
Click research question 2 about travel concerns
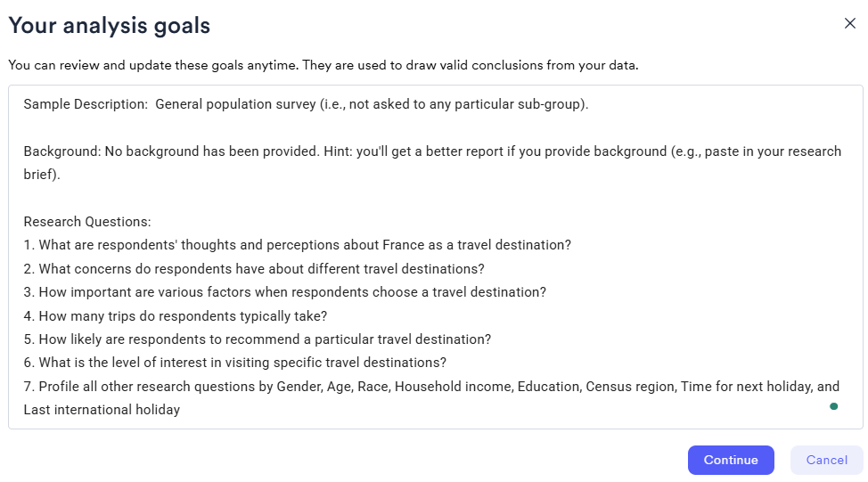tap(254, 268)
